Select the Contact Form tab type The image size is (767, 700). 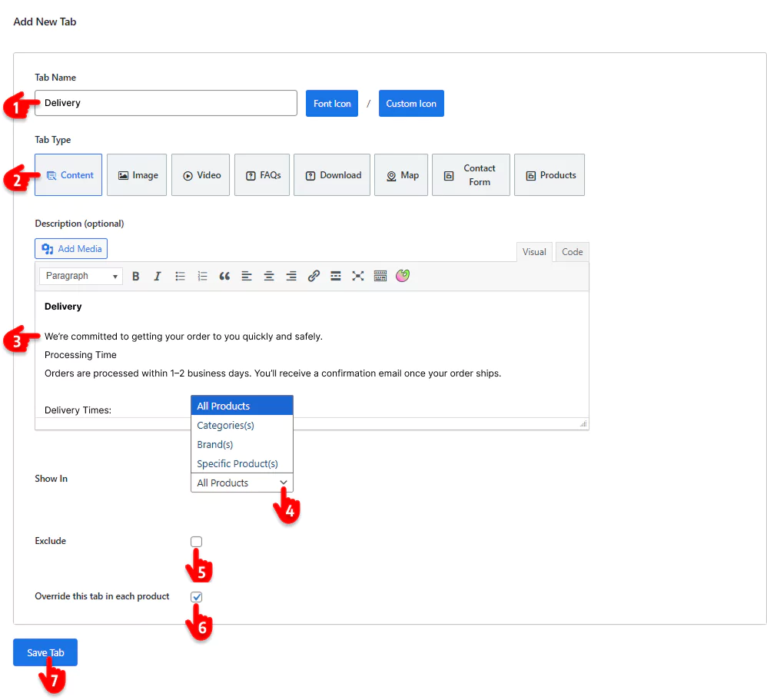(x=471, y=175)
